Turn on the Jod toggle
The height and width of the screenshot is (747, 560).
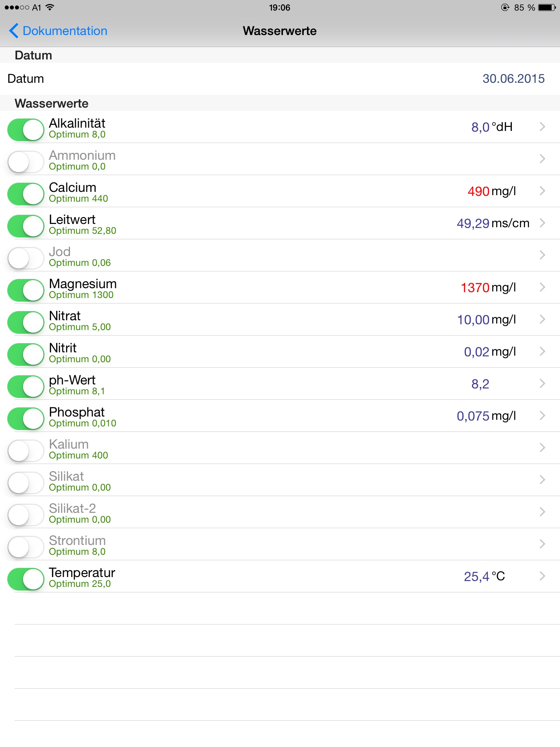26,258
